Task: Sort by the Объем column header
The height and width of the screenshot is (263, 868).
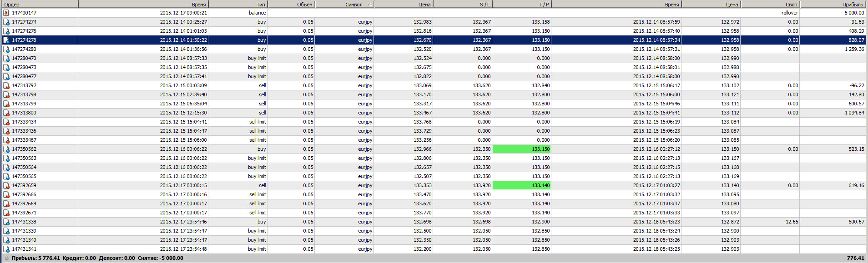Action: [x=291, y=4]
